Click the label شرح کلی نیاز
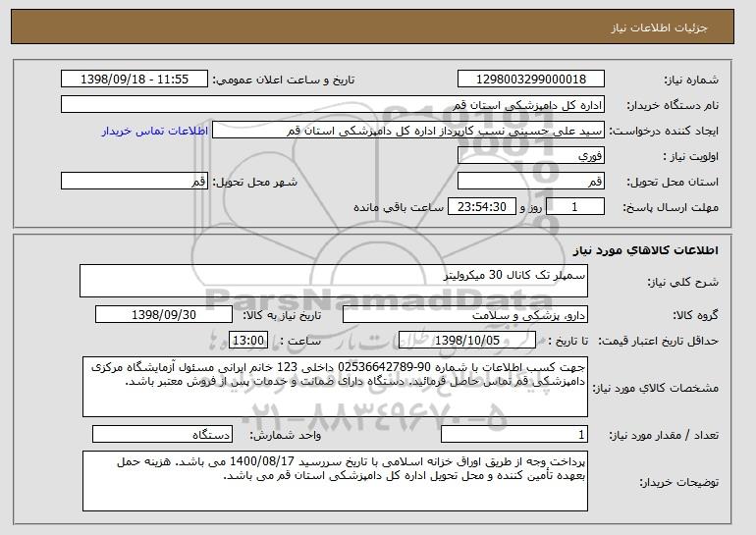Screen dimensions: 756x535 point(682,282)
